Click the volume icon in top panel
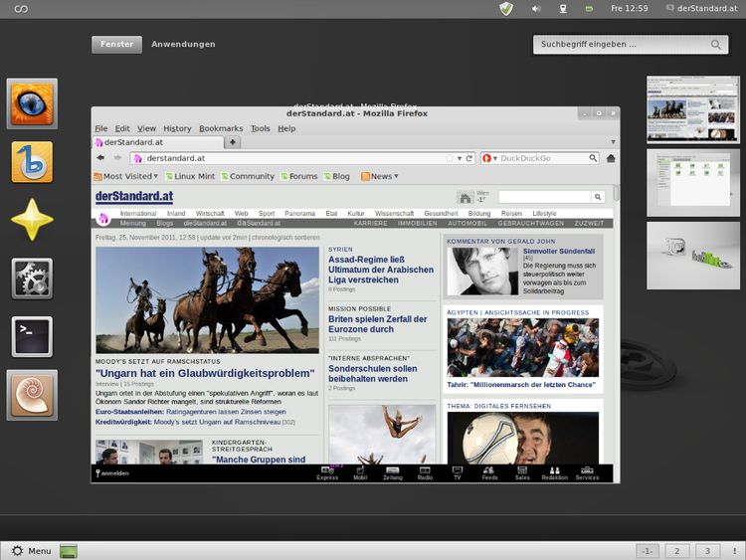 tap(536, 9)
